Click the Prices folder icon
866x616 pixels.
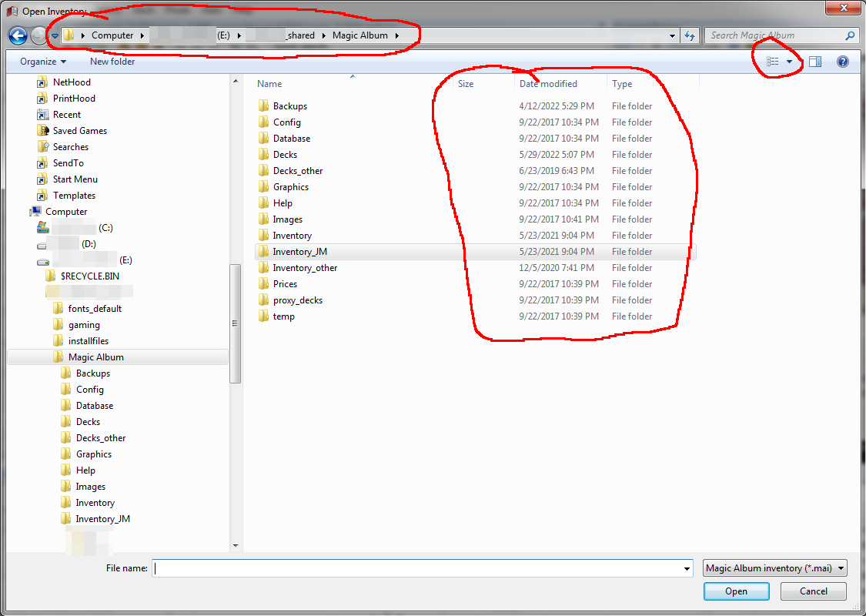point(263,283)
